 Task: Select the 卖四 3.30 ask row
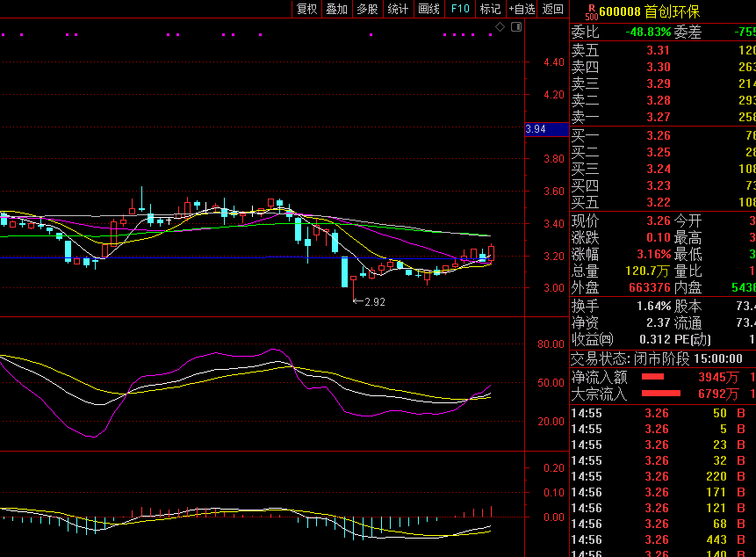click(663, 67)
